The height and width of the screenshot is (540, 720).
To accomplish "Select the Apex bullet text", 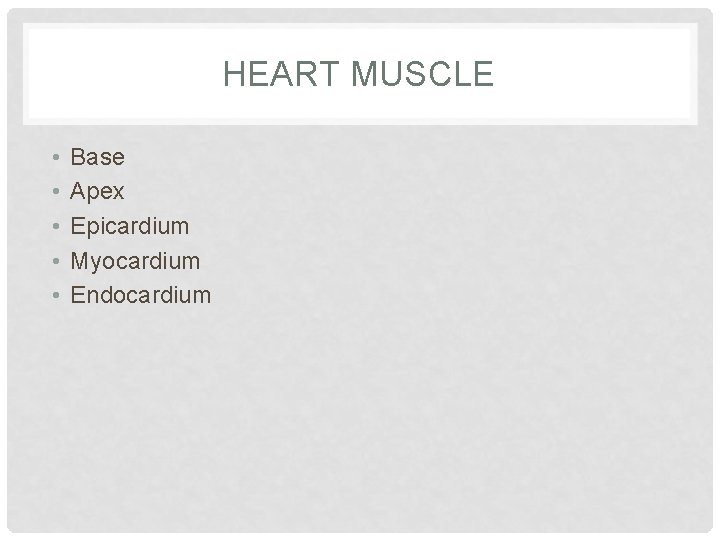I will 97,191.
